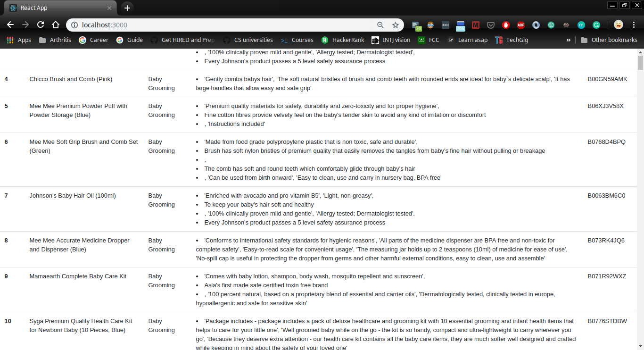
Task: Select the 'Instructions included' bullet text
Action: (235, 124)
